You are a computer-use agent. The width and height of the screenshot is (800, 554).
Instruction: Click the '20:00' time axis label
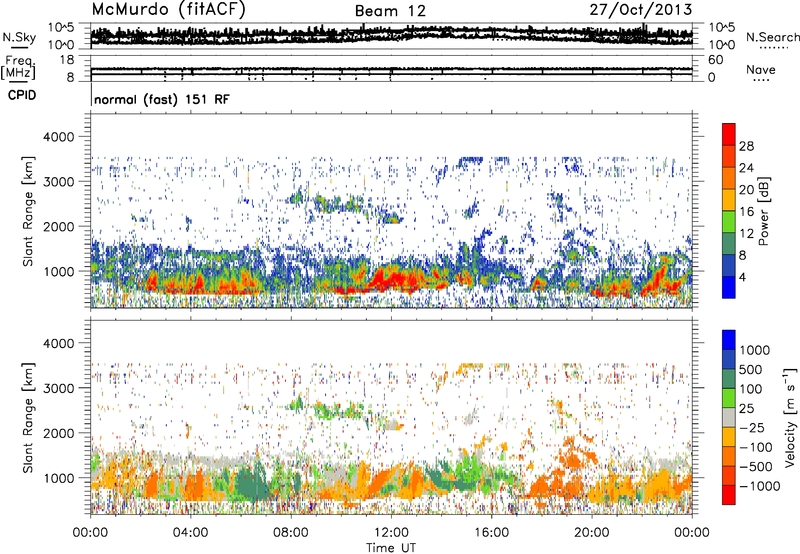coord(591,533)
